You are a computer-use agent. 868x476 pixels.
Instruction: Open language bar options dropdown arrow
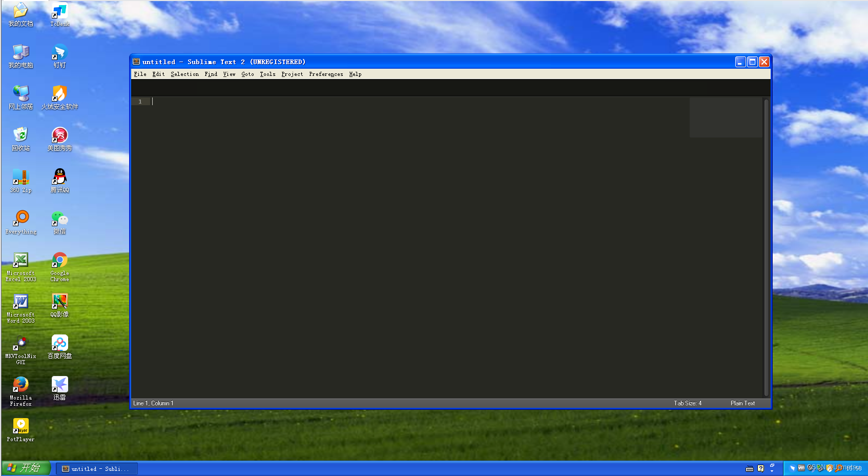click(x=772, y=470)
